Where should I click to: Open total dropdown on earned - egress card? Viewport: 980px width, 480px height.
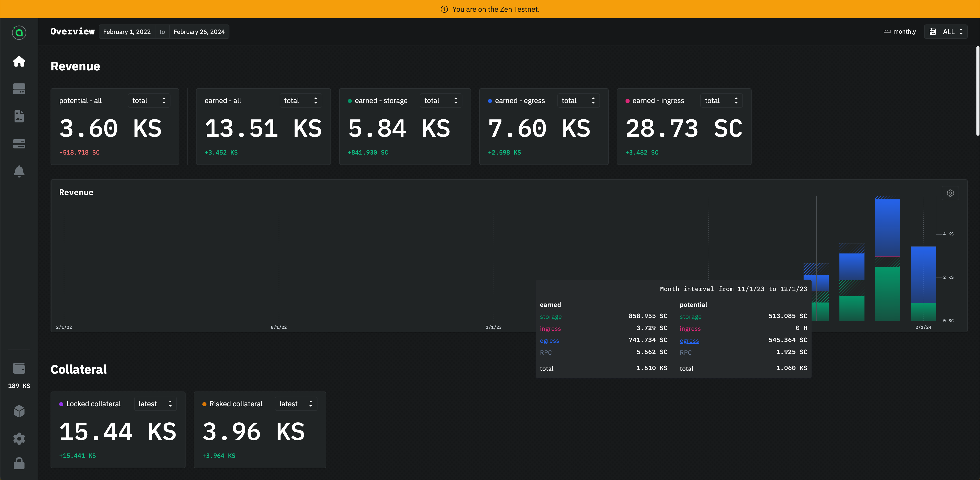click(x=578, y=101)
